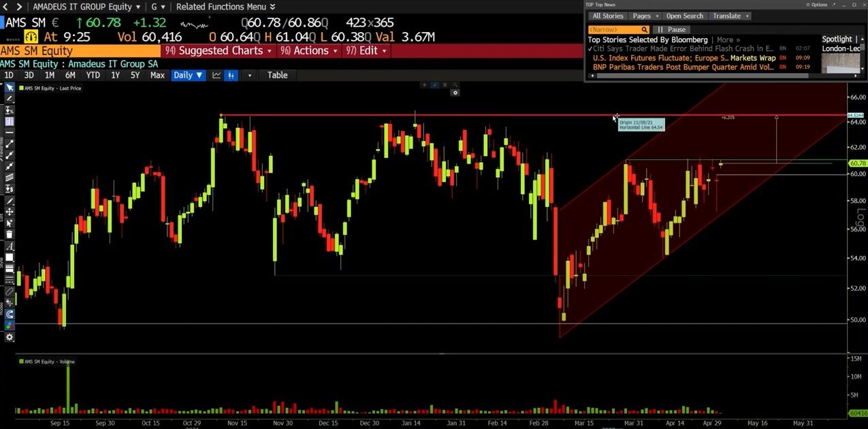This screenshot has height=429, width=868.
Task: Open the Actions dropdown
Action: (308, 51)
